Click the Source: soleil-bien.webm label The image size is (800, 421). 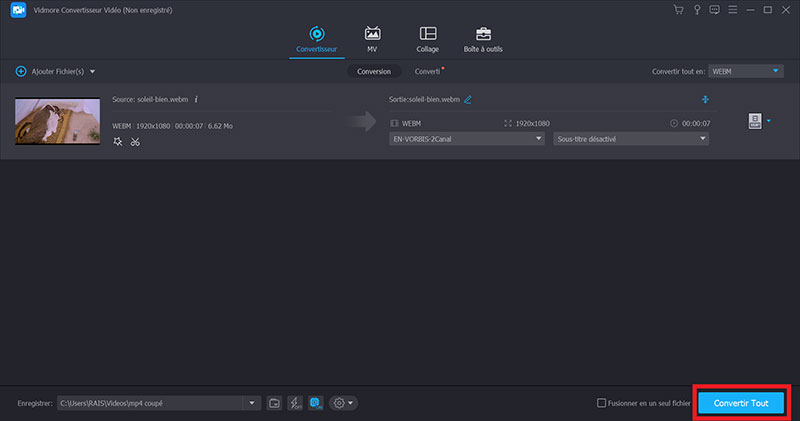[x=150, y=100]
